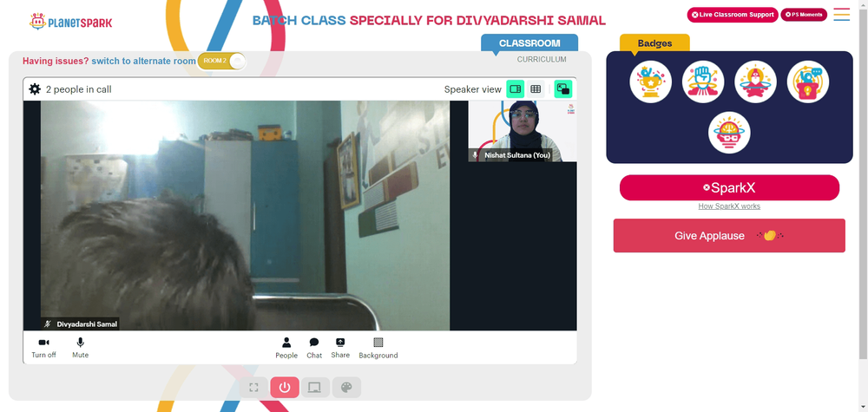Toggle picture-in-picture self view icon
The width and height of the screenshot is (868, 412).
[563, 89]
